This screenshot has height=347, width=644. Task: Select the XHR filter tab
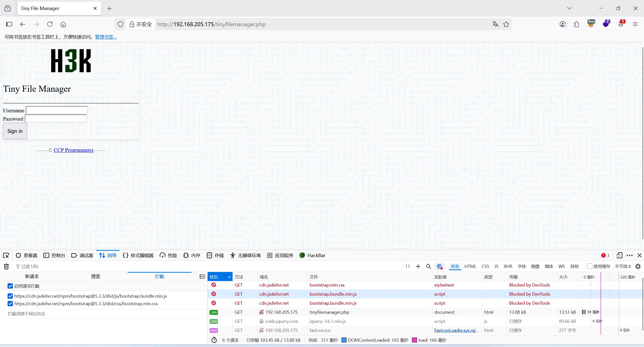pos(508,266)
